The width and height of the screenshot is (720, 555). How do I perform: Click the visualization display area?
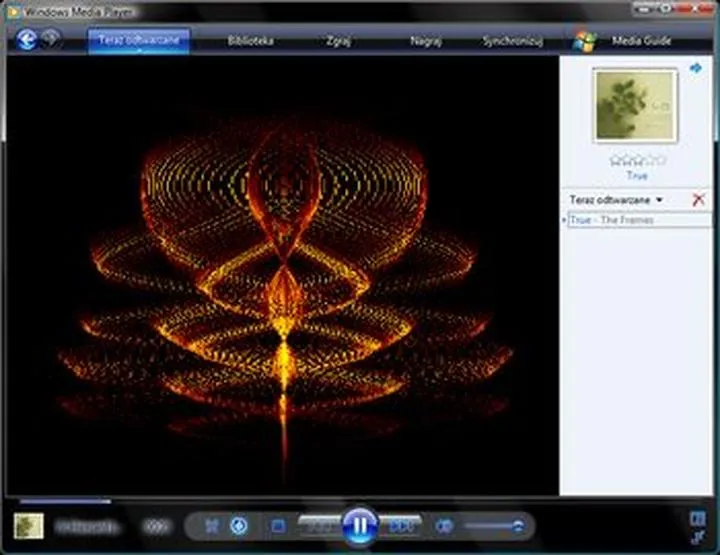[282, 275]
